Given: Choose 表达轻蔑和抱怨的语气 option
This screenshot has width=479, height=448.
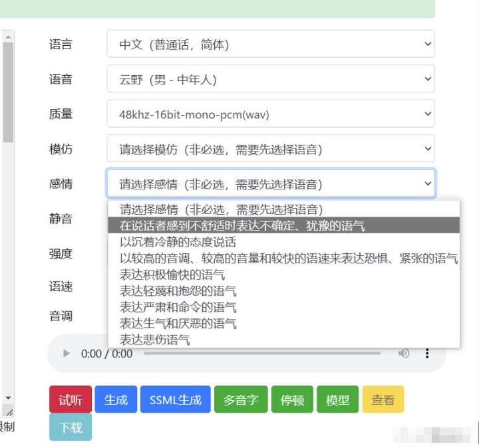Looking at the screenshot, I should [283, 290].
